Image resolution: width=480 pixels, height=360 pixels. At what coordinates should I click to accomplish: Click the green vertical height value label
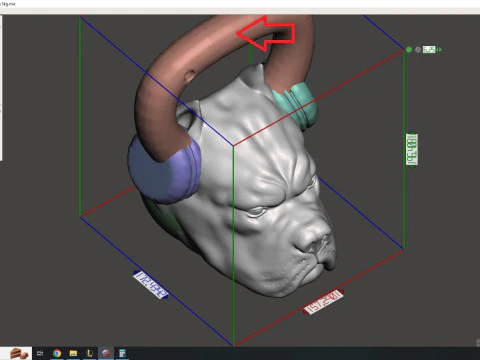coord(412,150)
